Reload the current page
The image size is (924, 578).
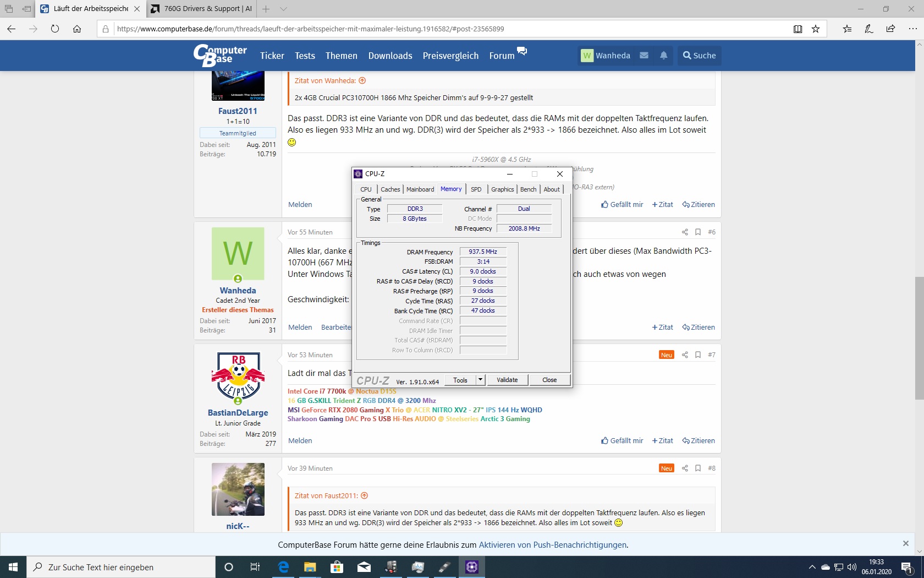point(55,29)
